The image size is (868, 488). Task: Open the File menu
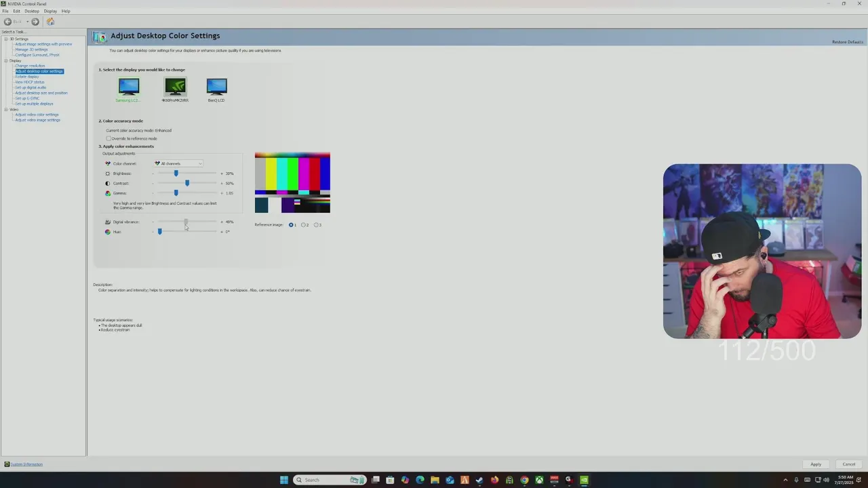[x=5, y=11]
